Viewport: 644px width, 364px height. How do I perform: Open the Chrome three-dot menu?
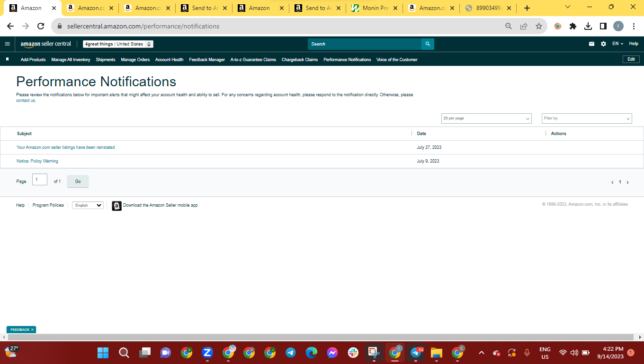pyautogui.click(x=634, y=26)
